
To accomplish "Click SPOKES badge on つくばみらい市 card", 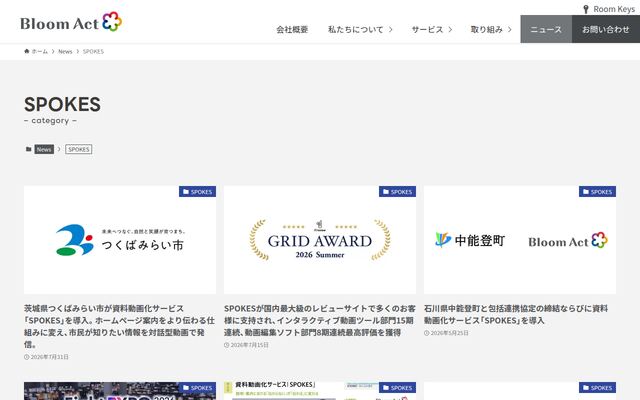I will [197, 191].
